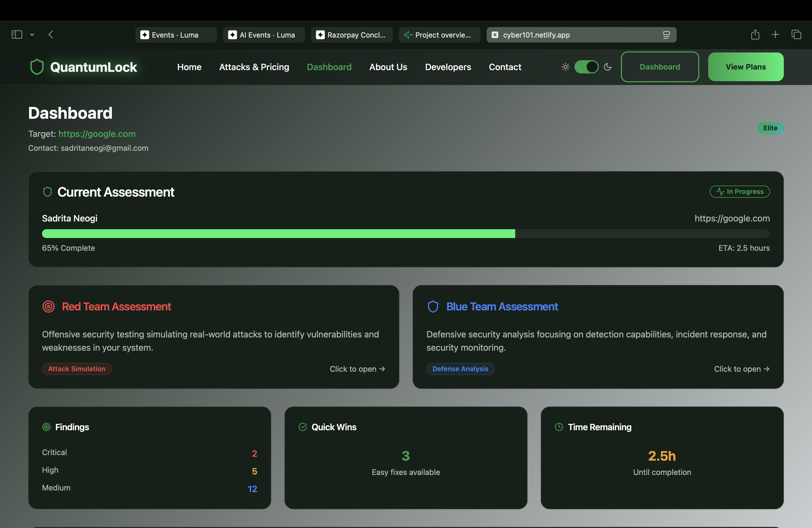Click the 65% assessment progress bar
The width and height of the screenshot is (812, 528).
tap(406, 234)
